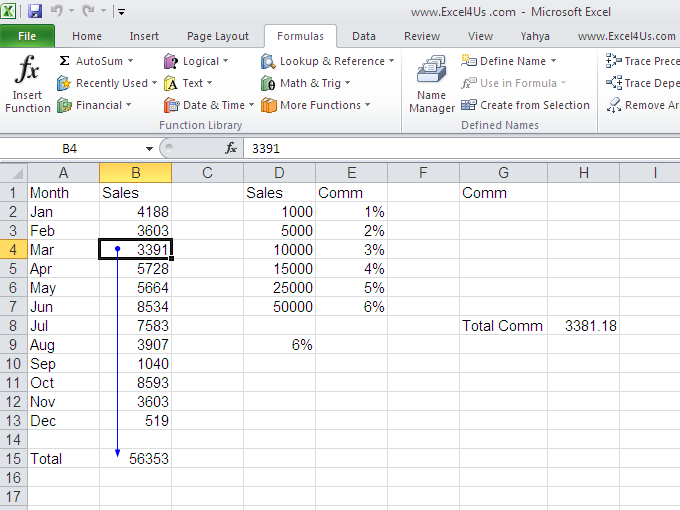This screenshot has width=680, height=510.
Task: Open the Text functions book icon
Action: tap(170, 83)
